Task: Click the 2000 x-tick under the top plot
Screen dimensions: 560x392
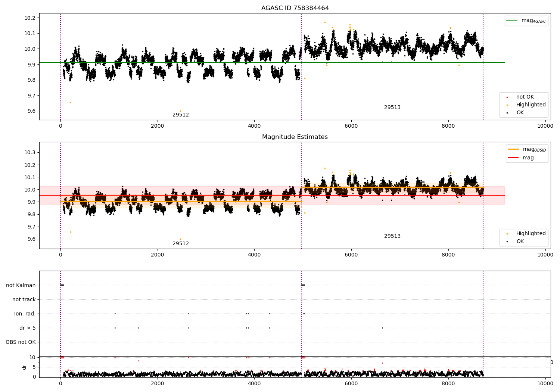Action: coord(158,126)
